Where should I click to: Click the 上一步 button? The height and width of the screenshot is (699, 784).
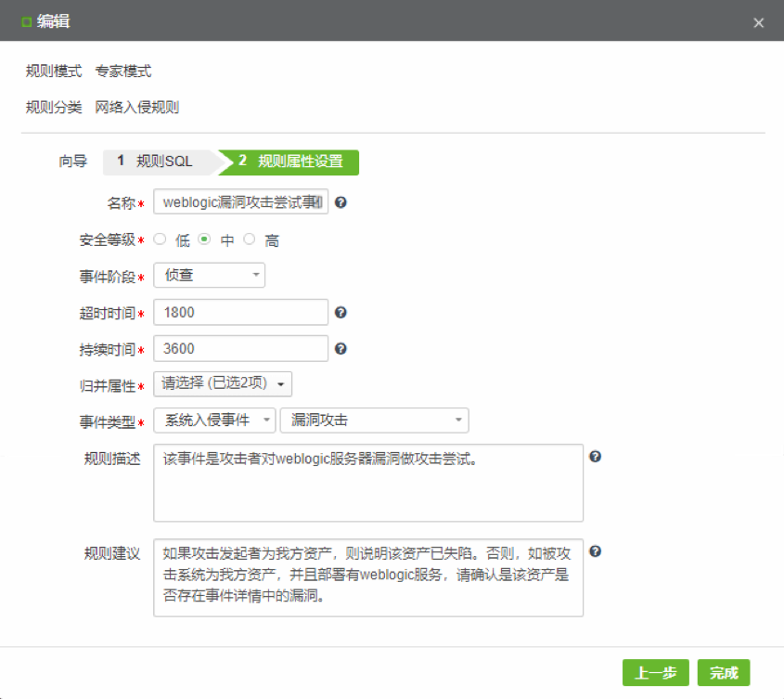[x=655, y=673]
